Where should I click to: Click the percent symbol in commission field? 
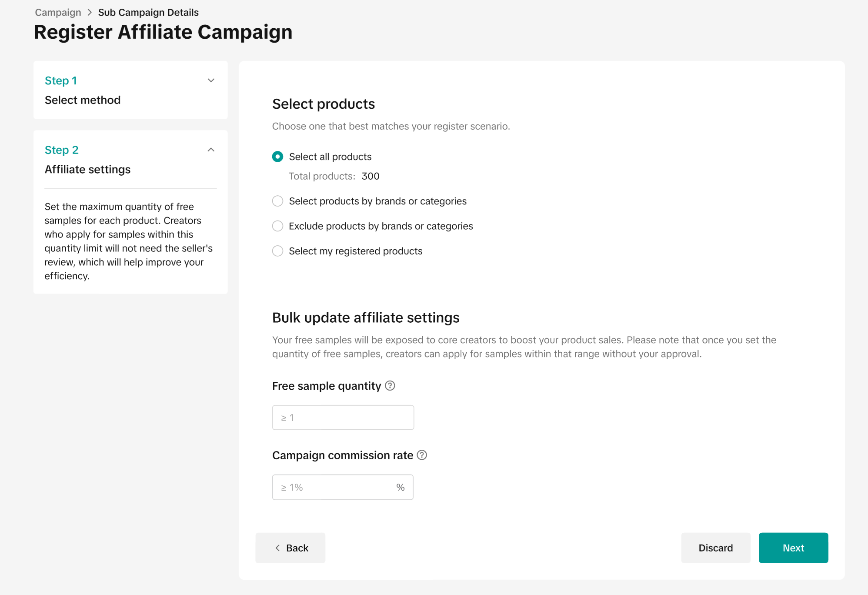point(400,487)
